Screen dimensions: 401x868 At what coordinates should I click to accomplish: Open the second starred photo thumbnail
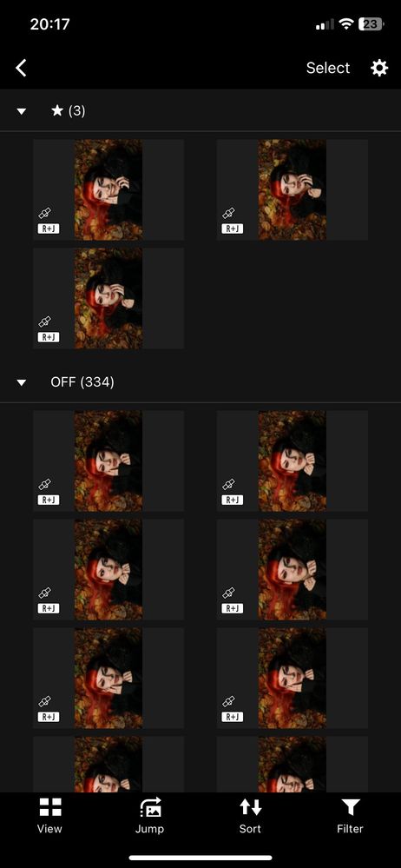292,189
